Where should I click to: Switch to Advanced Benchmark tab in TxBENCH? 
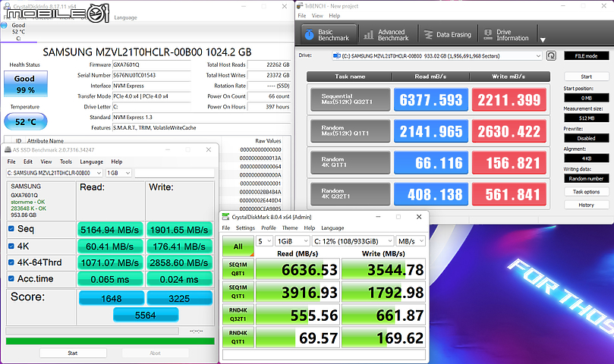point(387,35)
